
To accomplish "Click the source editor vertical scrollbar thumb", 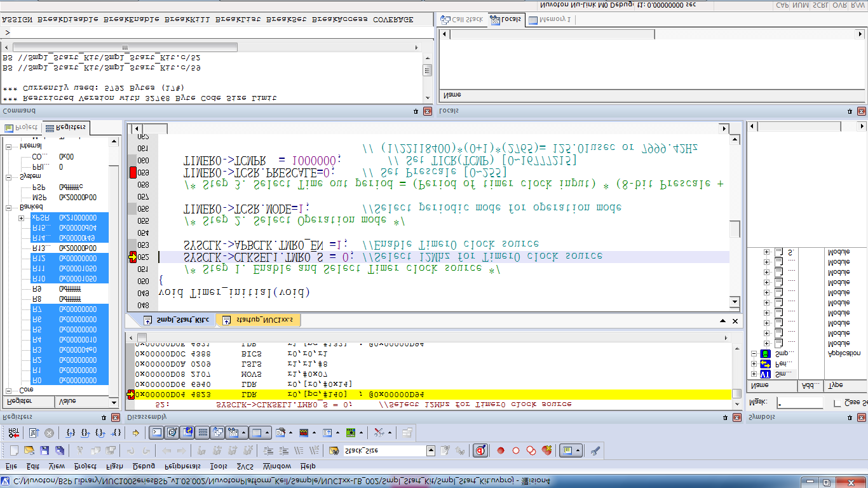I will (735, 229).
